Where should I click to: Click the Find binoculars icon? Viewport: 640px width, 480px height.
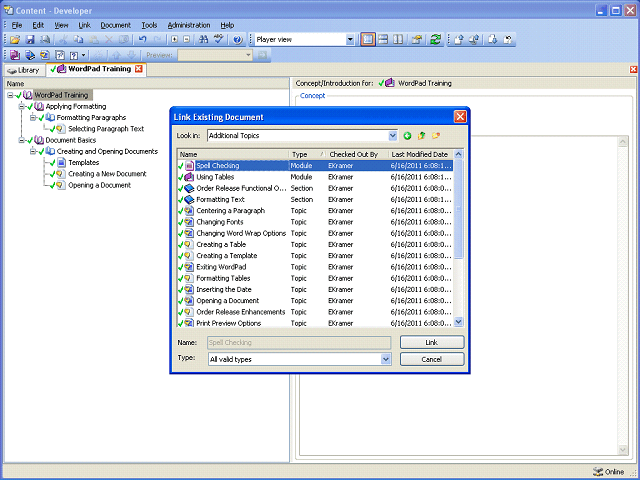point(203,40)
